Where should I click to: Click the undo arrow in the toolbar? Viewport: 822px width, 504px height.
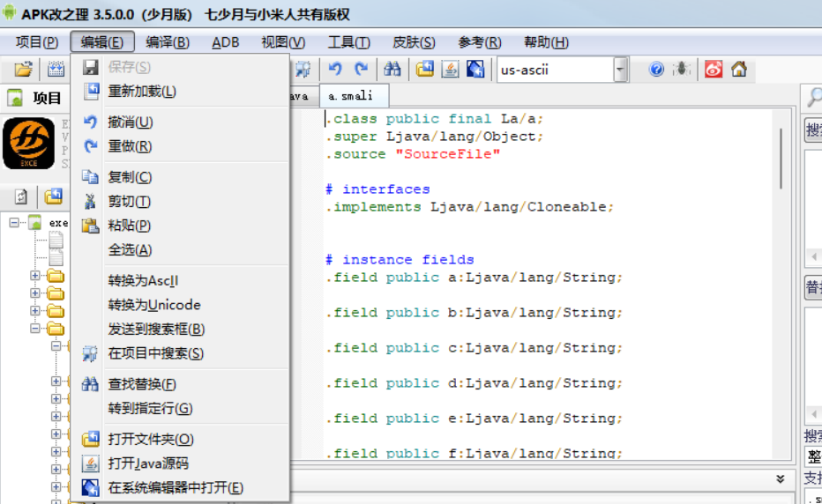coord(335,69)
